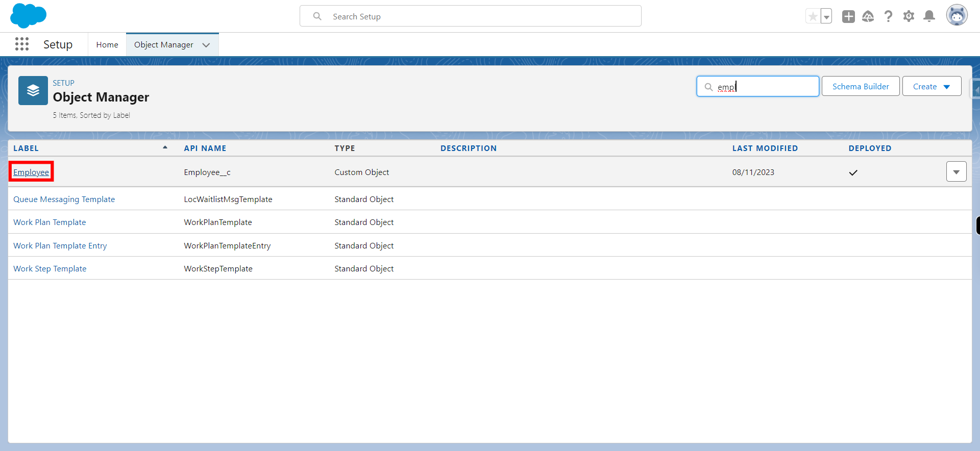
Task: Click the WorkStepTemplate API name cell
Action: [x=218, y=269]
